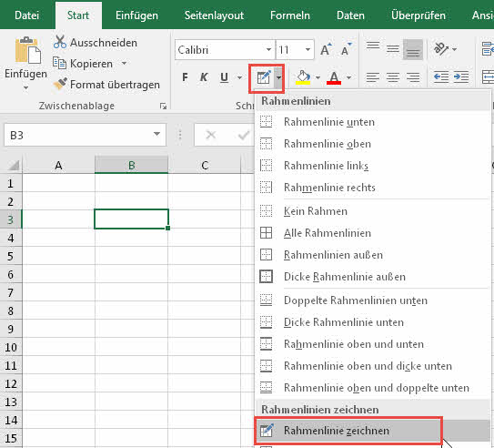The width and height of the screenshot is (494, 448).
Task: Toggle underline U formatting
Action: (x=224, y=77)
